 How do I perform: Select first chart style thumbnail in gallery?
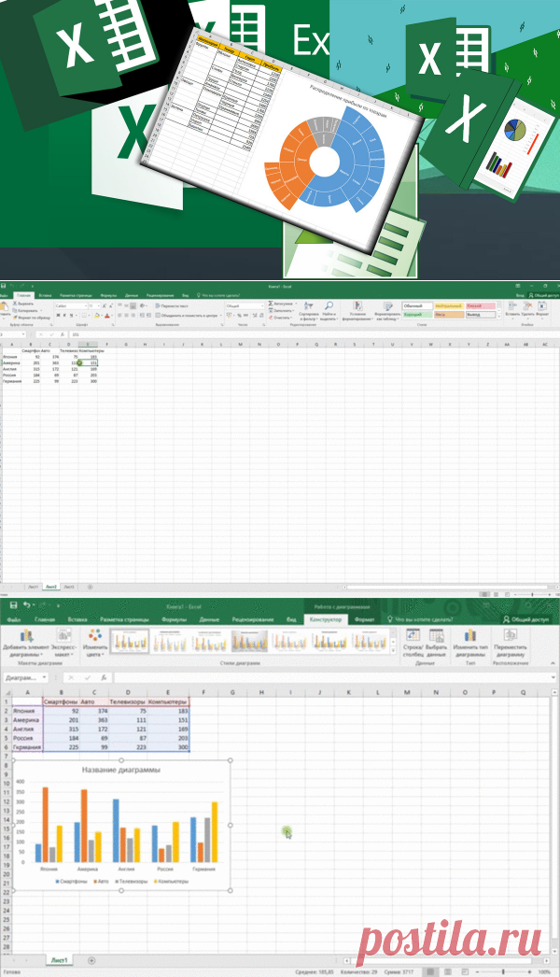point(130,641)
